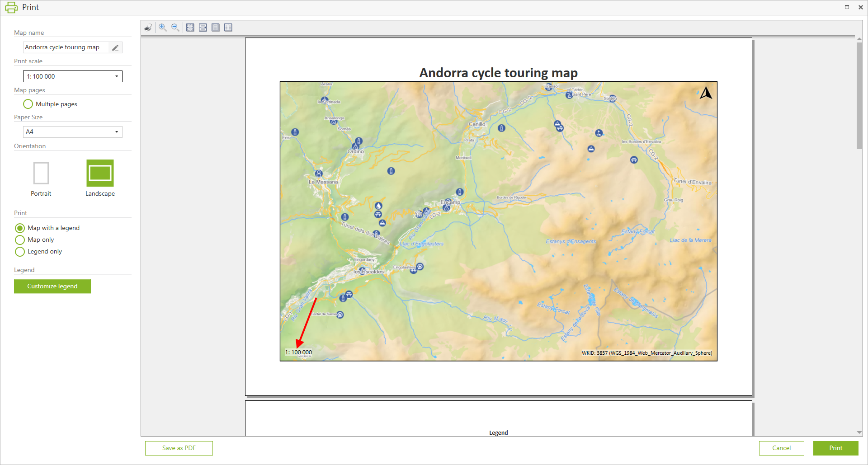Fit preview to actual size view
This screenshot has height=465, width=868.
[190, 28]
